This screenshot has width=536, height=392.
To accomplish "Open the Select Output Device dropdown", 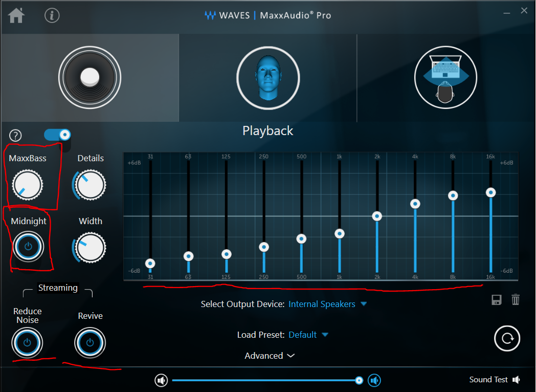I will click(327, 304).
